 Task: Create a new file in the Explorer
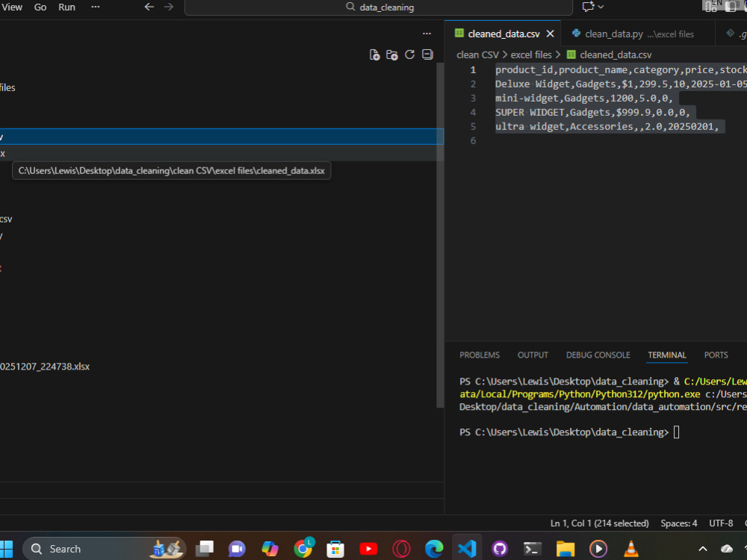point(374,55)
